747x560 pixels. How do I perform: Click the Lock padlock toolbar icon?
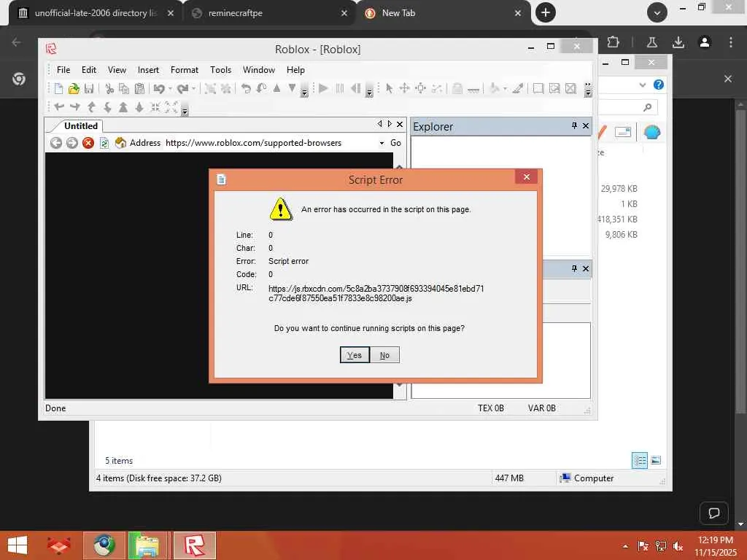(x=457, y=88)
